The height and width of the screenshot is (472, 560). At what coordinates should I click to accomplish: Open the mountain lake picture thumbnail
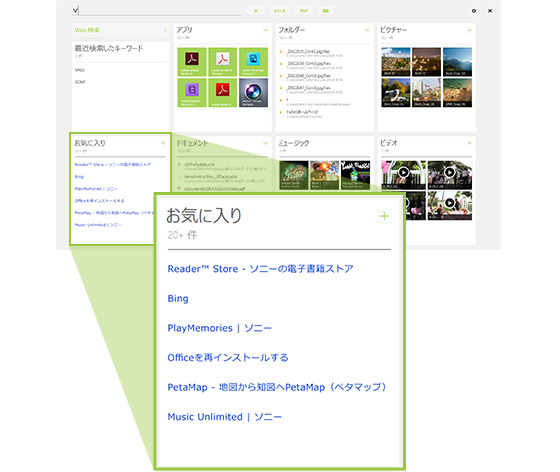click(x=458, y=62)
